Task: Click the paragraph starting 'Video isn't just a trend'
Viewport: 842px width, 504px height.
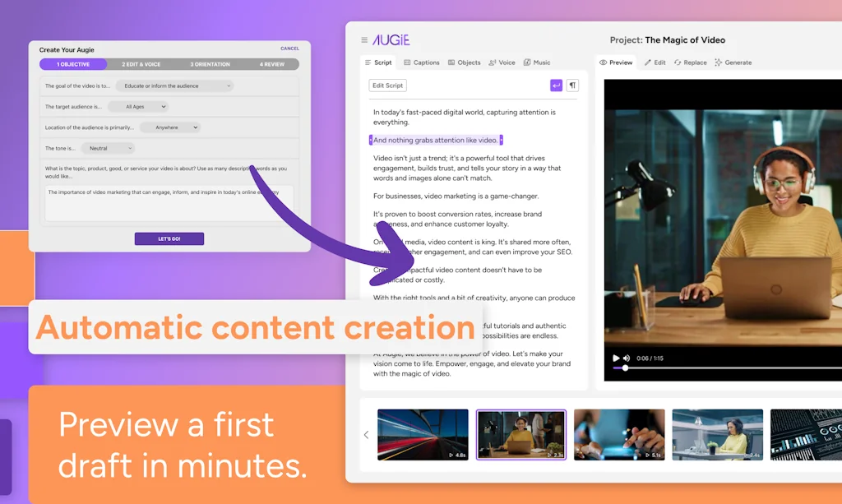Action: (467, 168)
